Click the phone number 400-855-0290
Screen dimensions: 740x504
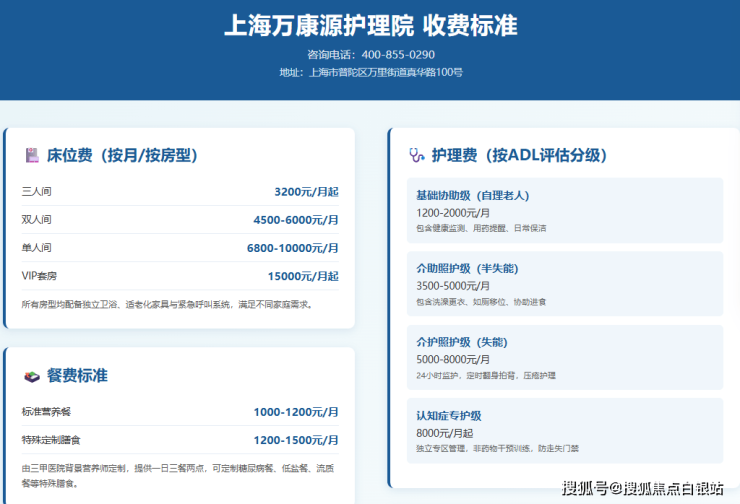click(x=398, y=55)
